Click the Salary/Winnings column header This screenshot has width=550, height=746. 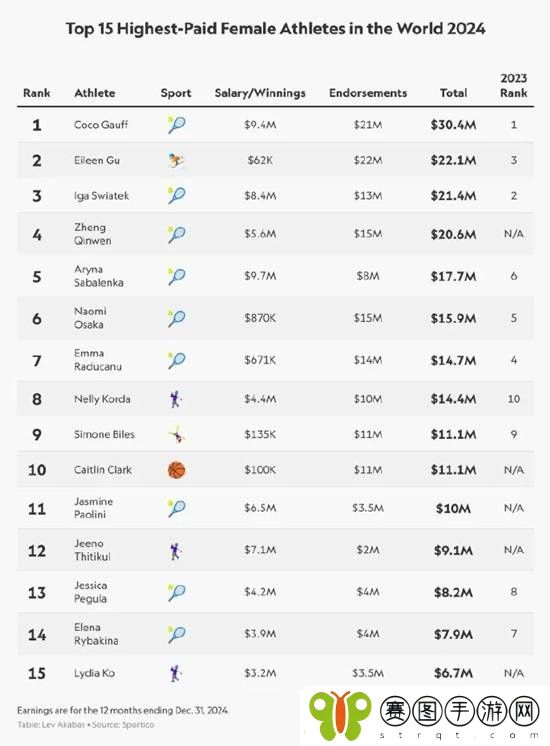260,93
